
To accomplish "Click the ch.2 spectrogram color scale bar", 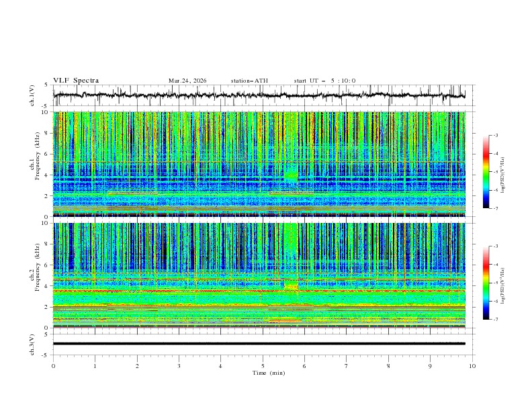I will pos(486,283).
